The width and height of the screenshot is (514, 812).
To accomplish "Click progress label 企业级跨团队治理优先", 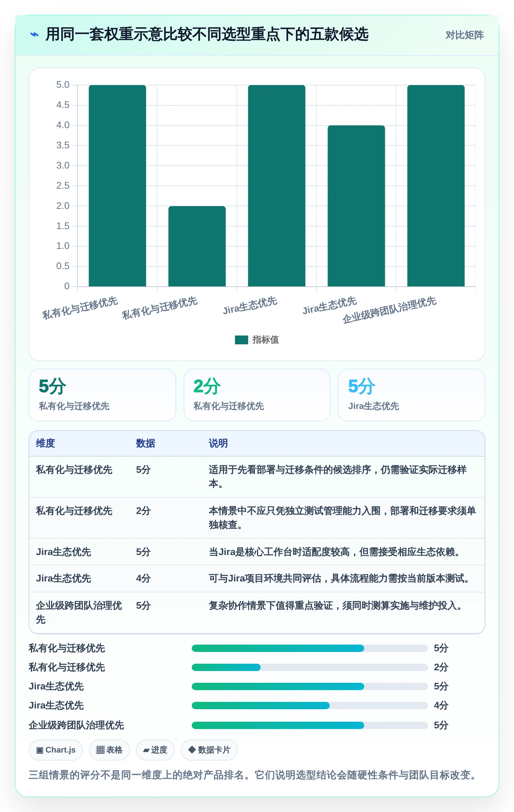I will pyautogui.click(x=76, y=725).
